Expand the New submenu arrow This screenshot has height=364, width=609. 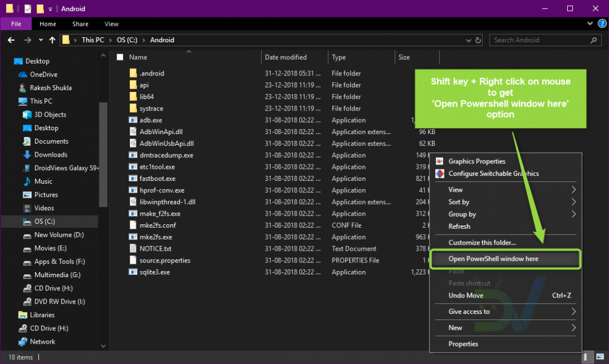click(x=573, y=328)
